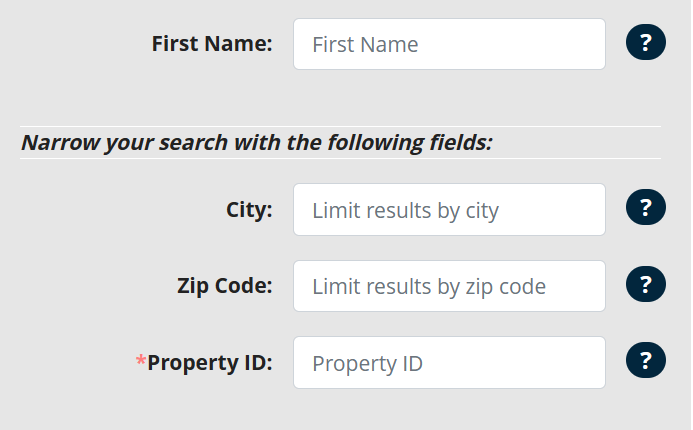Click the "First Name:" label
This screenshot has height=430, width=693.
coord(212,44)
